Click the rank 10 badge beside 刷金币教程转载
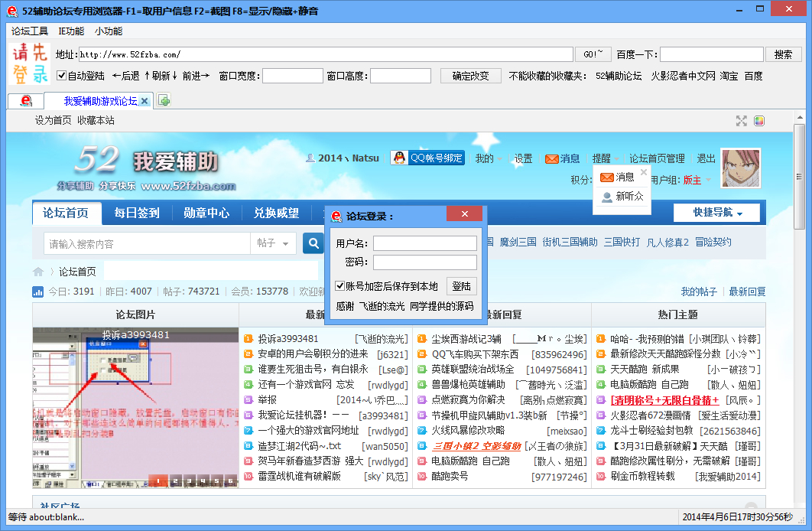Viewport: 812px width, 531px height. pyautogui.click(x=601, y=476)
